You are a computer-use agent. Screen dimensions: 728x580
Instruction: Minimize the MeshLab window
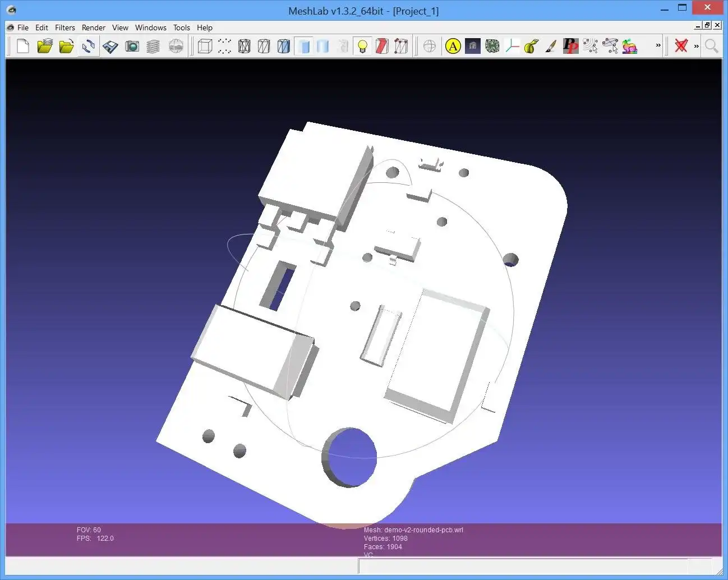[x=665, y=9]
